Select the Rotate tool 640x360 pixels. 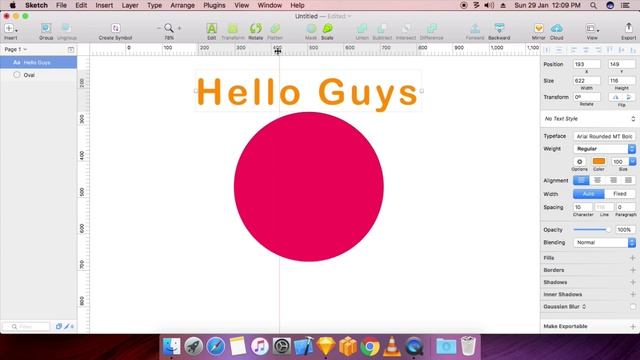click(256, 28)
